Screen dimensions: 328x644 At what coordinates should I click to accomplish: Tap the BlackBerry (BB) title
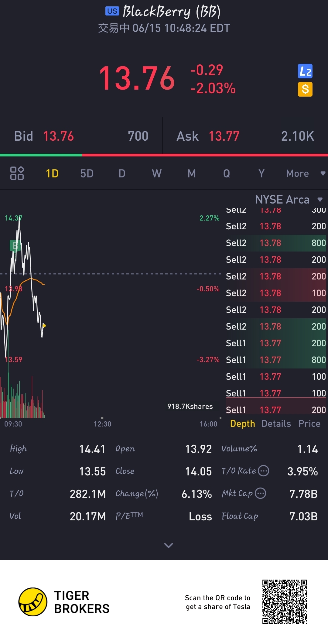(x=172, y=12)
